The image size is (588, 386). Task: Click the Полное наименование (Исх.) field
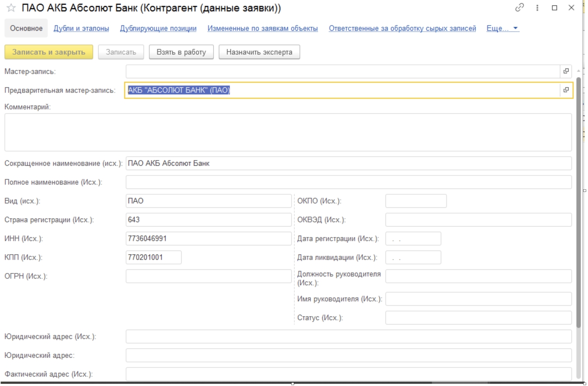tap(349, 182)
